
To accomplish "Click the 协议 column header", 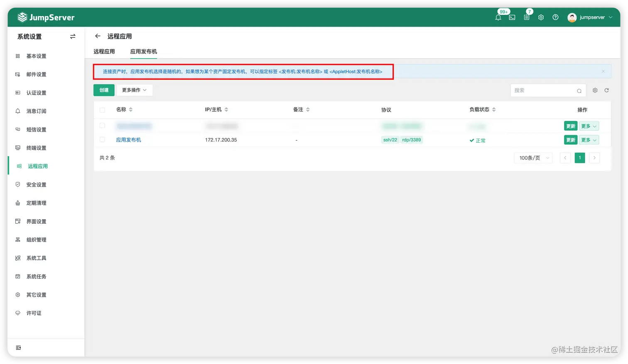I will coord(386,110).
